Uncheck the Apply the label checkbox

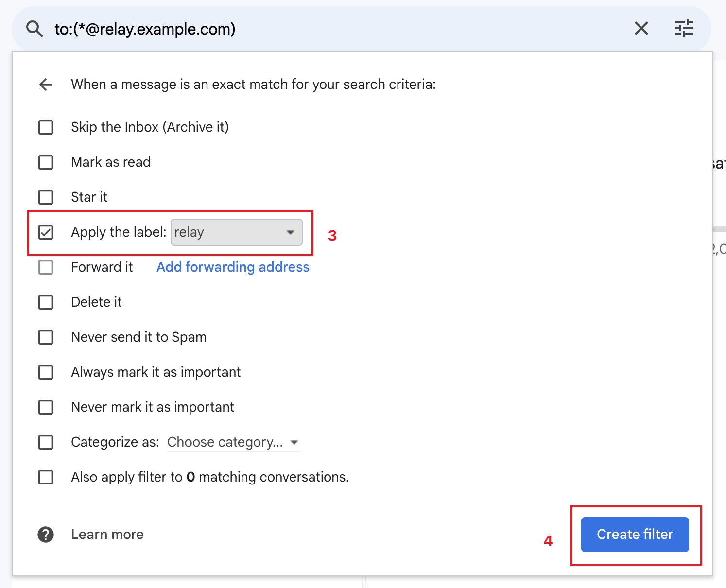click(x=46, y=232)
